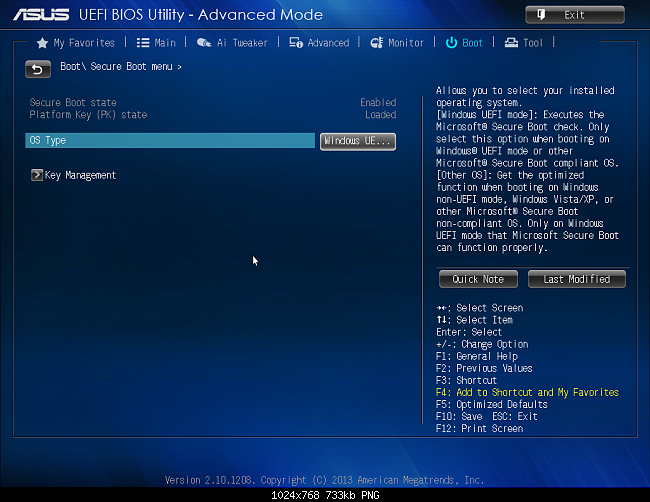Click the Exit button
650x502 pixels.
575,15
